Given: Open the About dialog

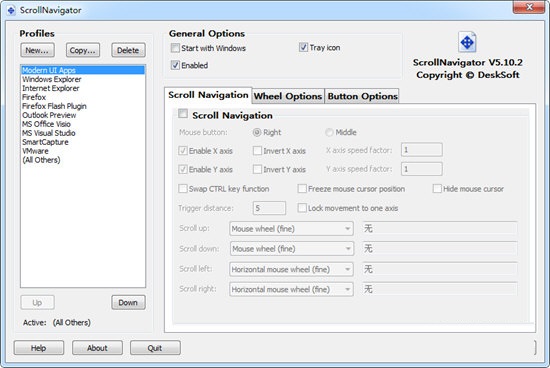Looking at the screenshot, I should [x=97, y=348].
